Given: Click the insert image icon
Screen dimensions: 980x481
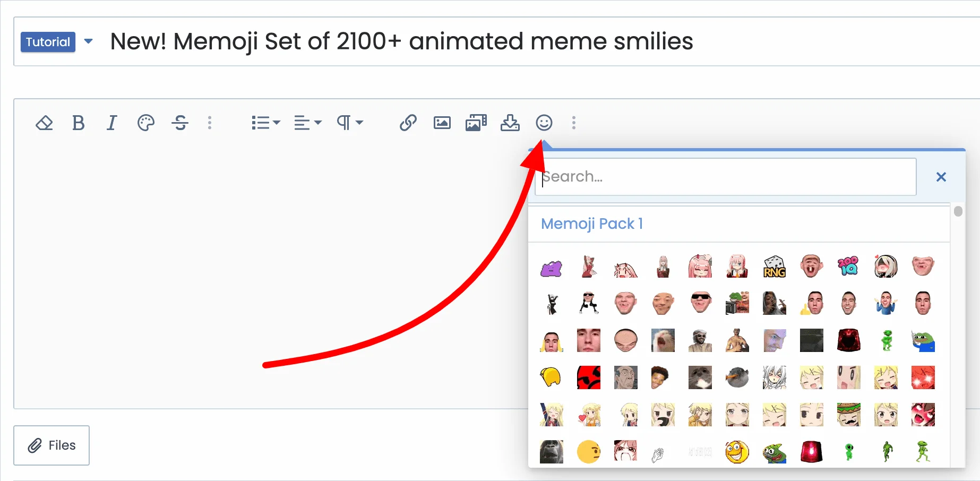Looking at the screenshot, I should pos(442,123).
